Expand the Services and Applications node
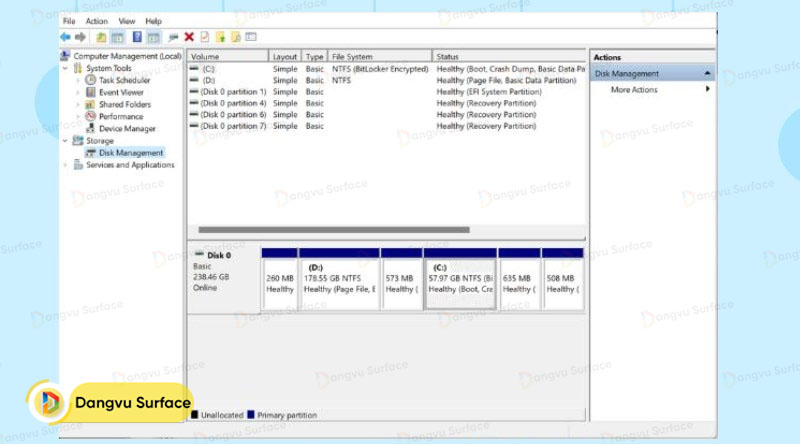Image resolution: width=800 pixels, height=444 pixels. [65, 165]
